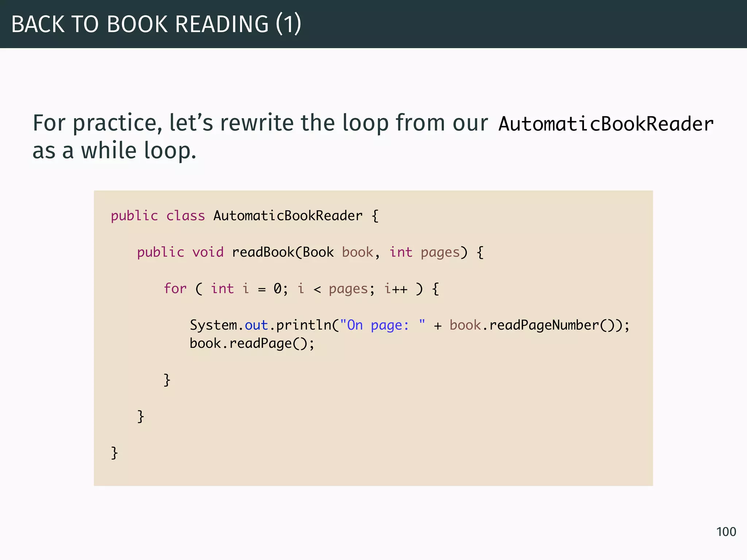Click the line 'public class AutomaticBookReader {'

click(x=245, y=215)
